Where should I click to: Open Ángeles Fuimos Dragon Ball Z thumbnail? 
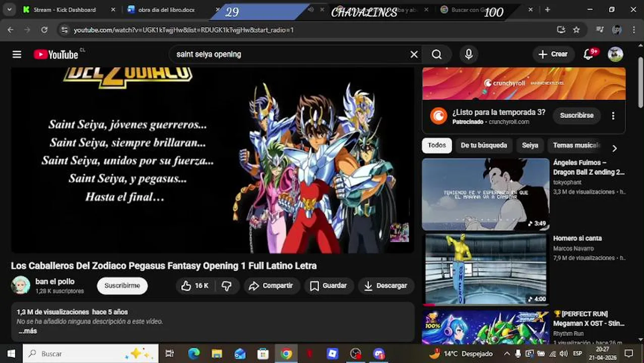point(486,194)
